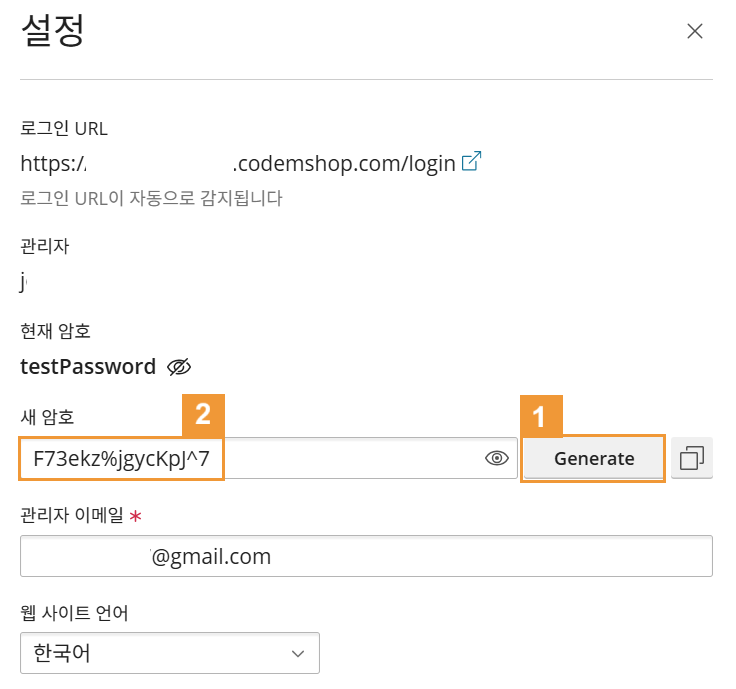Click the 로그인 URL auto-detect hint text

[151, 198]
